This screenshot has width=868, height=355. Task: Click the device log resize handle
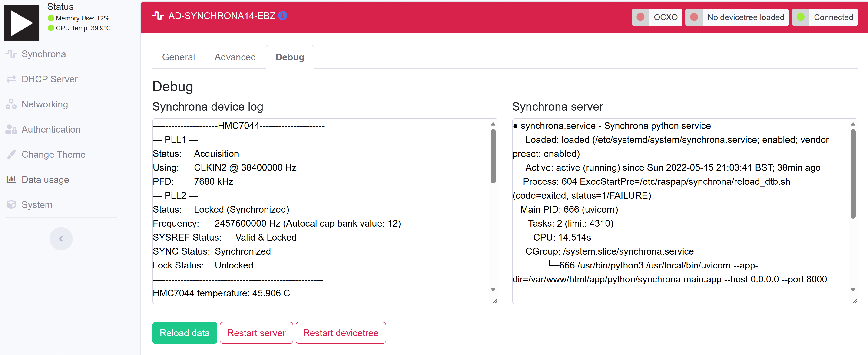coord(495,301)
